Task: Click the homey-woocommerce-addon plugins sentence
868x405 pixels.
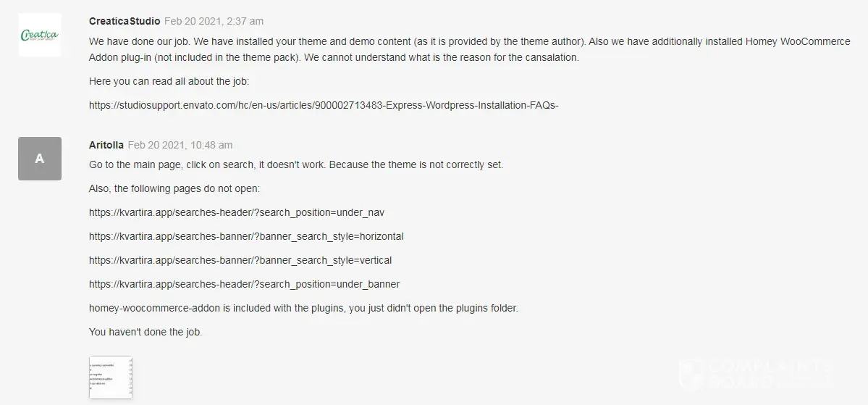Action: pyautogui.click(x=303, y=308)
